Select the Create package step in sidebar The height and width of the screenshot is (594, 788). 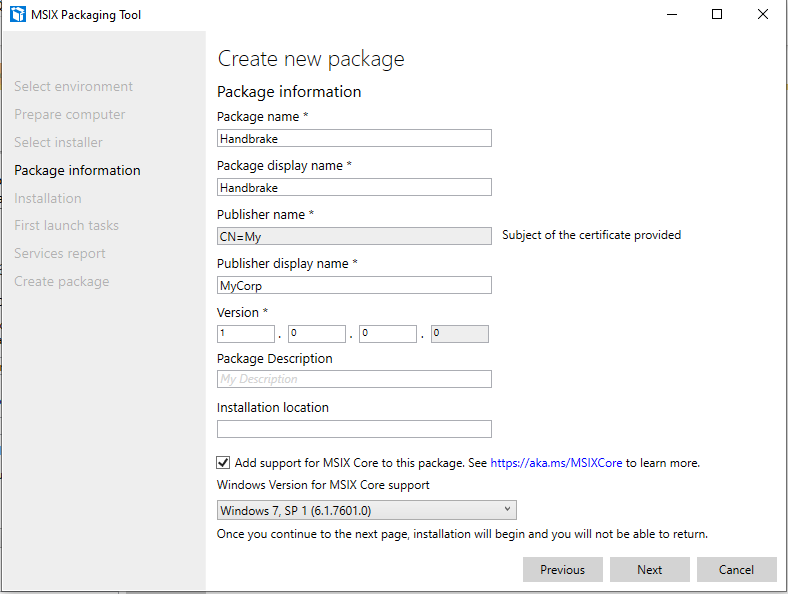pyautogui.click(x=62, y=281)
